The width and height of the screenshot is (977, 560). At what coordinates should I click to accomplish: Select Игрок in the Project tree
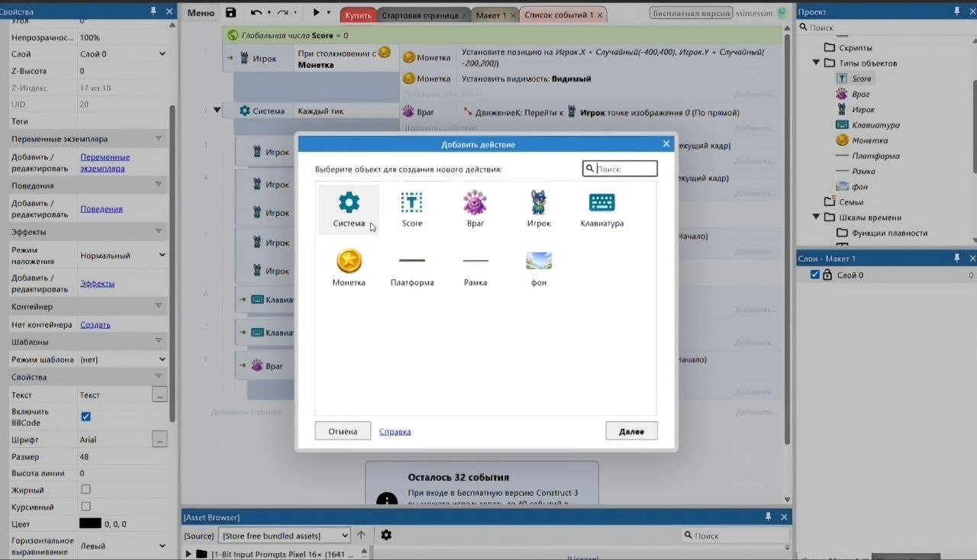click(x=863, y=110)
